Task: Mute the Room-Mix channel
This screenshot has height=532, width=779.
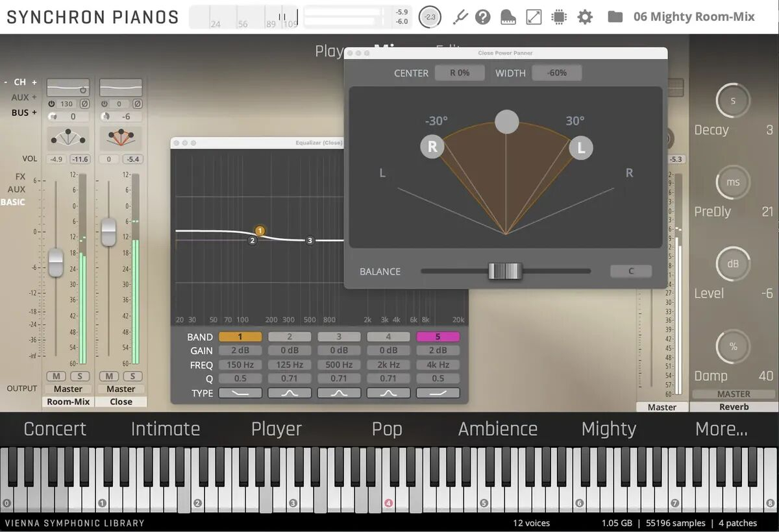Action: (x=56, y=376)
